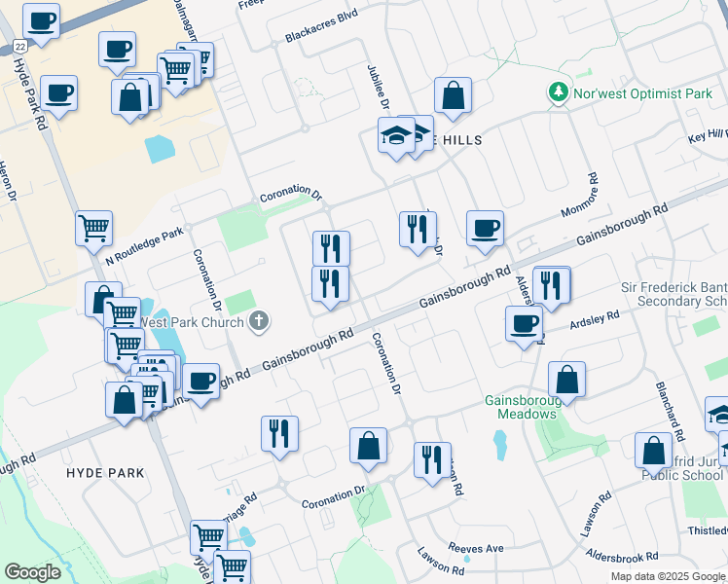Click shopping bag marker east of Jubilee Dr
This screenshot has height=584, width=728.
tap(453, 95)
